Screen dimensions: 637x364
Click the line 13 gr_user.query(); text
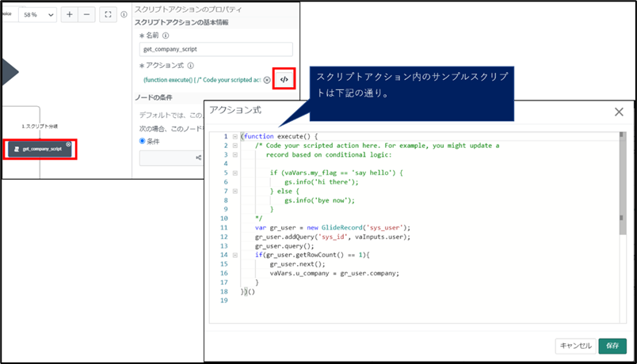point(284,246)
